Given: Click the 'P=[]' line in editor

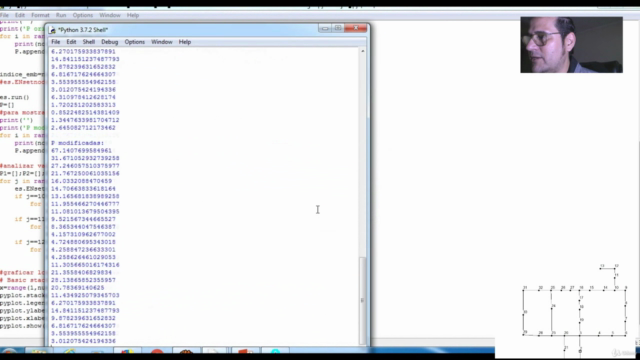Looking at the screenshot, I should click(x=7, y=105).
